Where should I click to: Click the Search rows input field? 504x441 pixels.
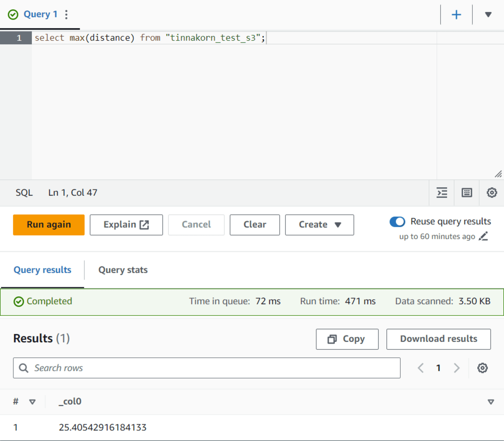pos(207,367)
